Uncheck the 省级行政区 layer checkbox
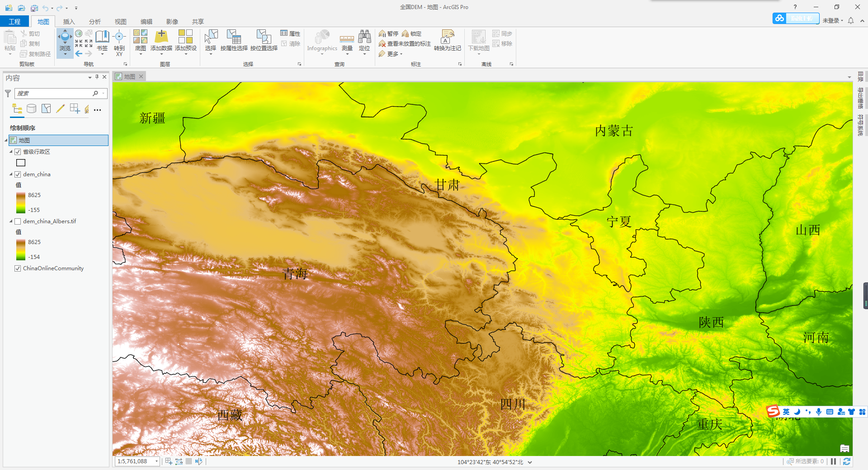The image size is (868, 470). click(18, 152)
